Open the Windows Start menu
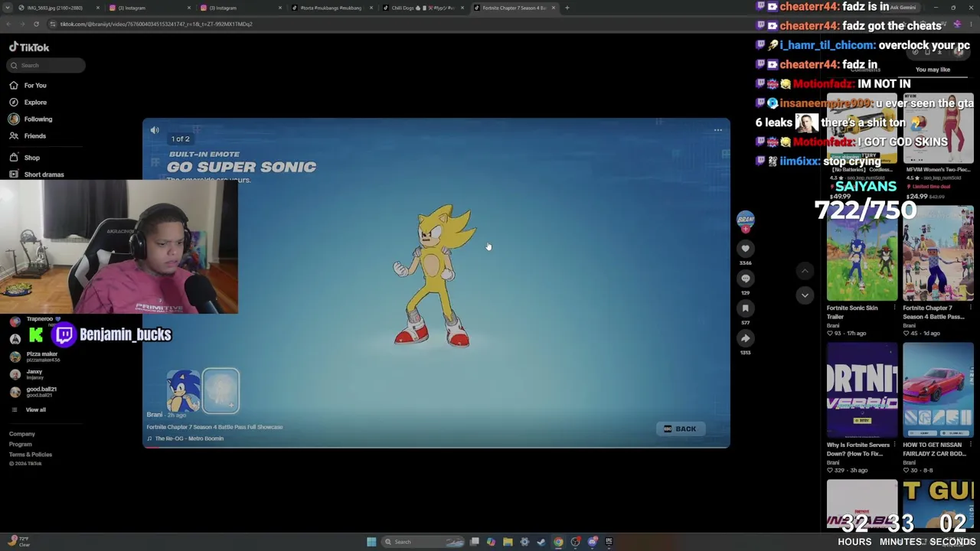980x551 pixels. click(x=371, y=542)
